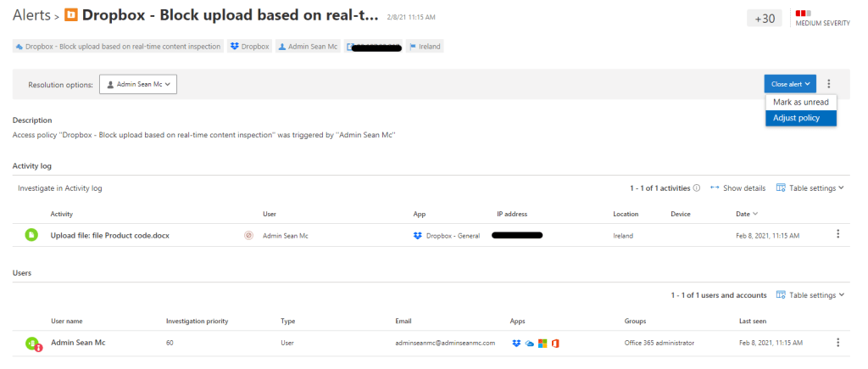Open Users section Table settings dropdown
The width and height of the screenshot is (868, 369).
click(x=810, y=295)
